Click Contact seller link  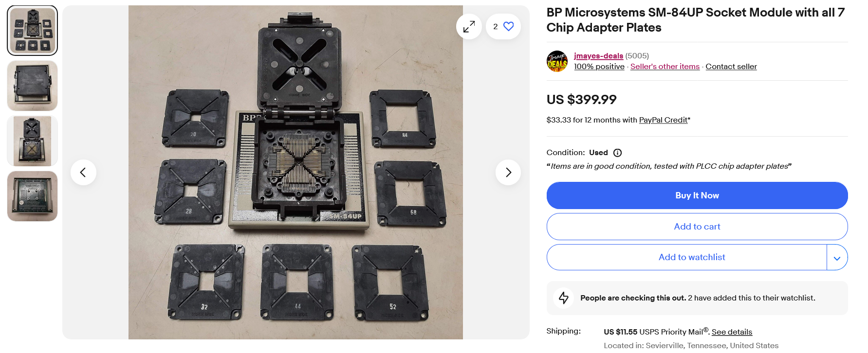[731, 67]
